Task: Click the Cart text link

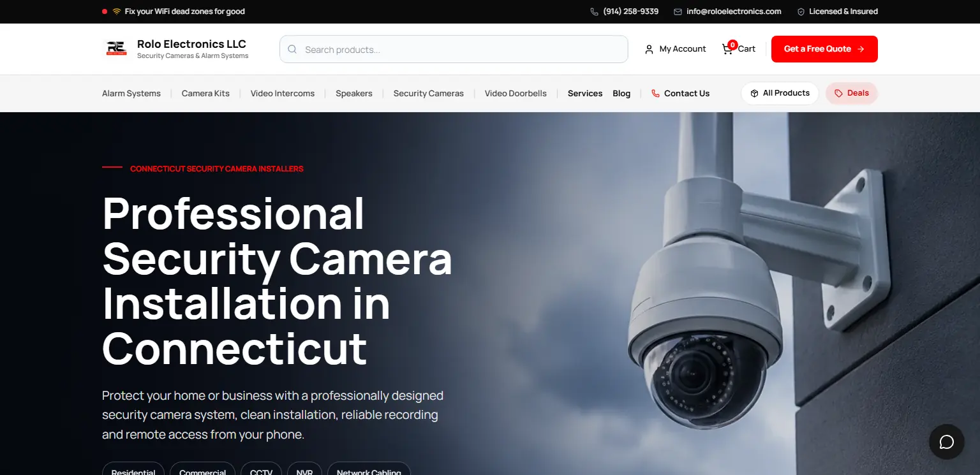Action: click(x=746, y=49)
